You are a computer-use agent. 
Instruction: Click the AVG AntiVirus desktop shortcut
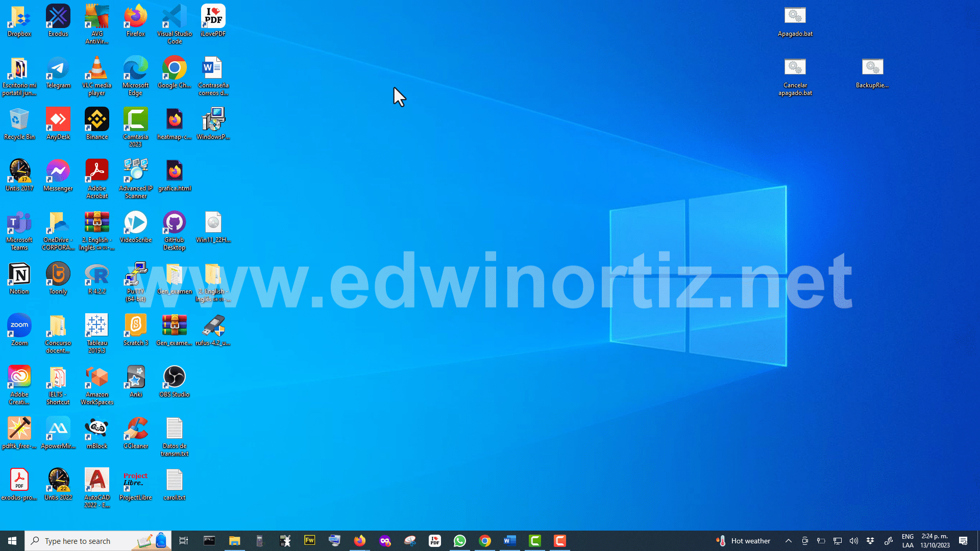click(x=97, y=24)
